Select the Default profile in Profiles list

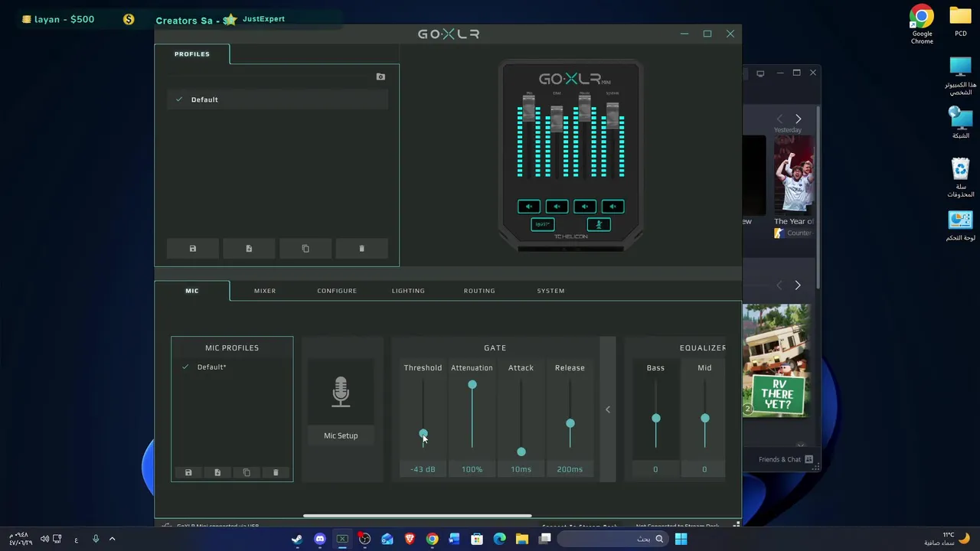point(277,99)
